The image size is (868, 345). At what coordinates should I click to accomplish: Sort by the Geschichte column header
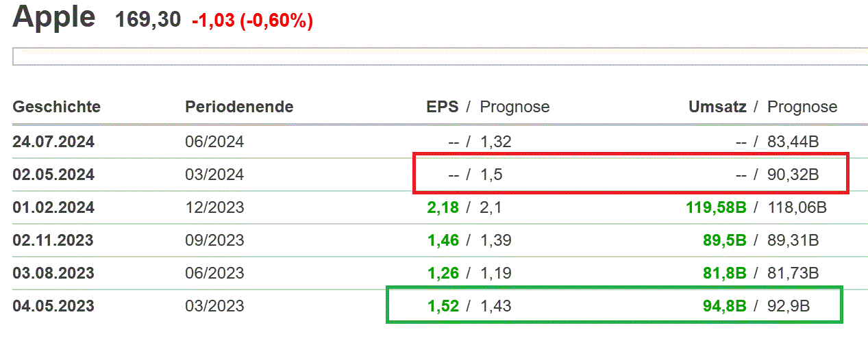point(56,107)
